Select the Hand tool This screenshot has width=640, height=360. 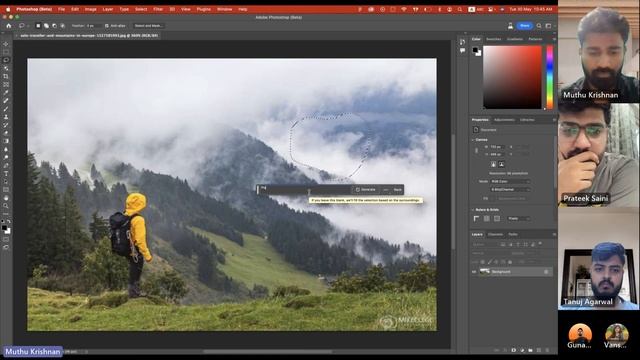coord(6,198)
